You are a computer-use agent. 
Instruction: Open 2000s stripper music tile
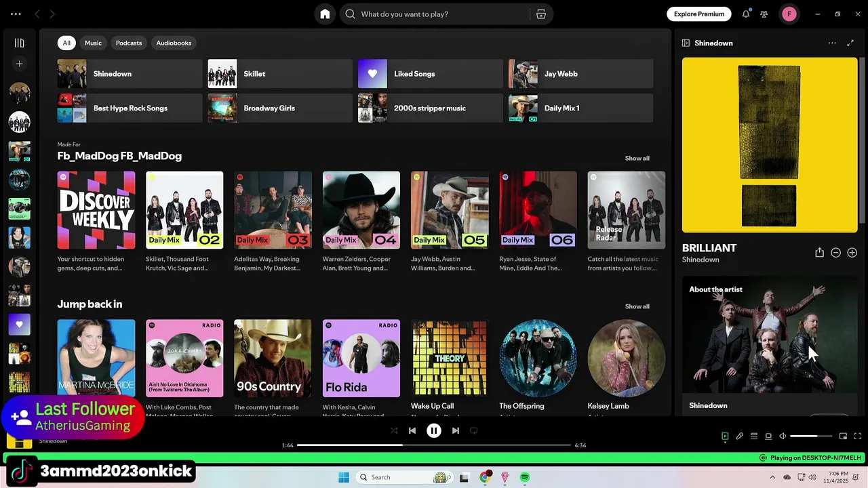point(431,108)
